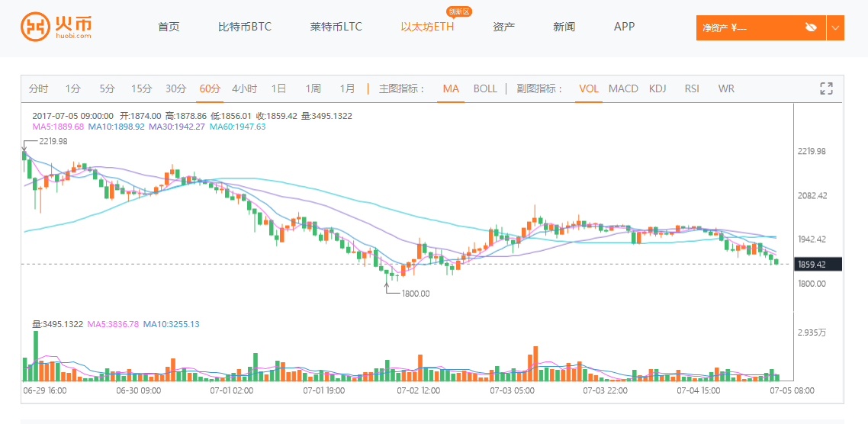Toggle net asset visibility eye icon
868x424 pixels.
pyautogui.click(x=810, y=28)
